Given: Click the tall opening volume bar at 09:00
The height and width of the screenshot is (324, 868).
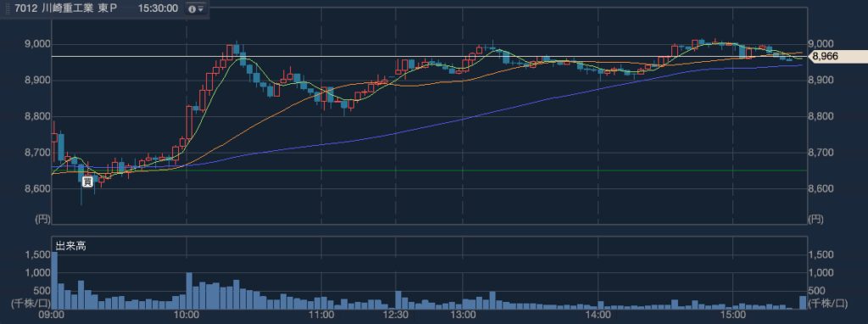Looking at the screenshot, I should pos(54,280).
